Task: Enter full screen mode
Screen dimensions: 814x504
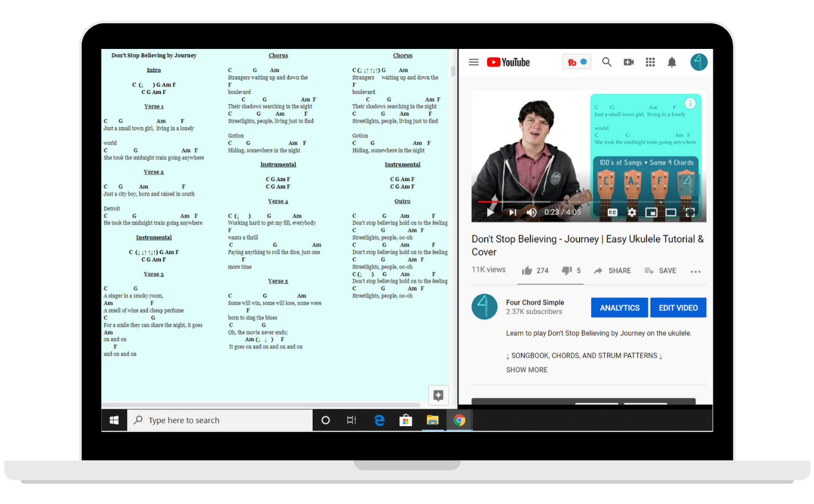Action: coord(690,212)
